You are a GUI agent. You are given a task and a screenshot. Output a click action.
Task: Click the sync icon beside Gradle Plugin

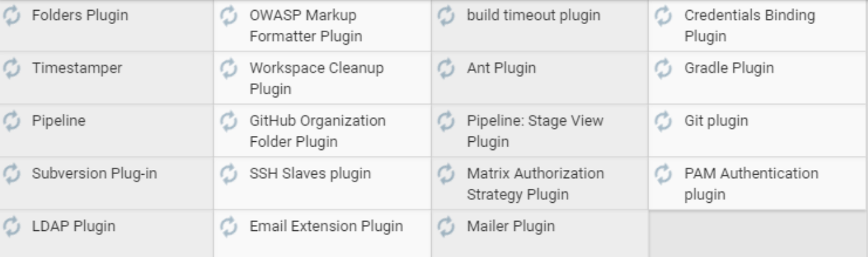(663, 68)
